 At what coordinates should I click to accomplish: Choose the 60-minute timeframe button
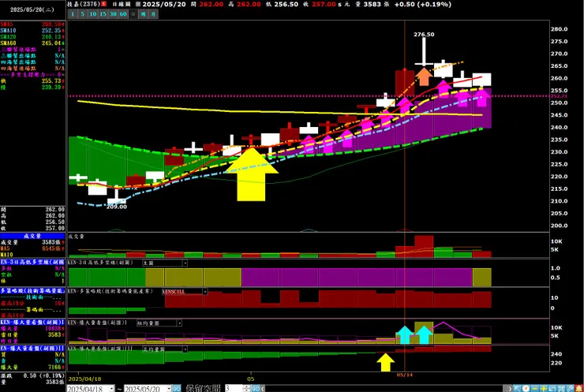tap(123, 14)
